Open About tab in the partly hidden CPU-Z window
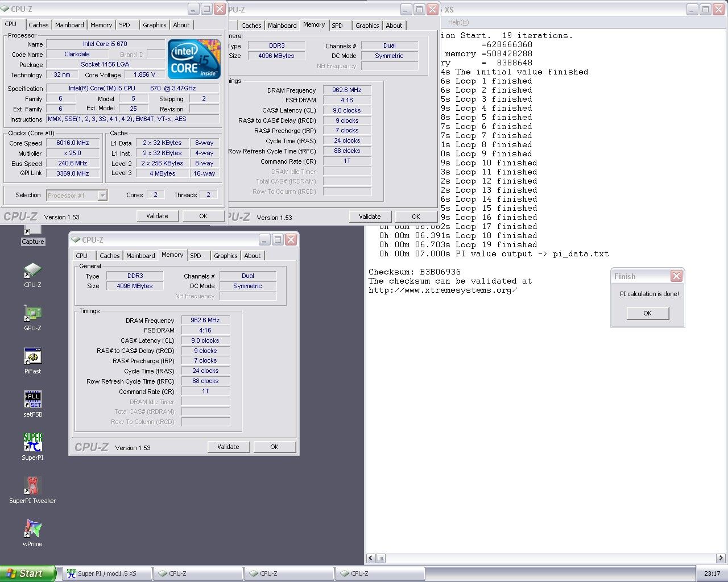The image size is (728, 582). (394, 26)
